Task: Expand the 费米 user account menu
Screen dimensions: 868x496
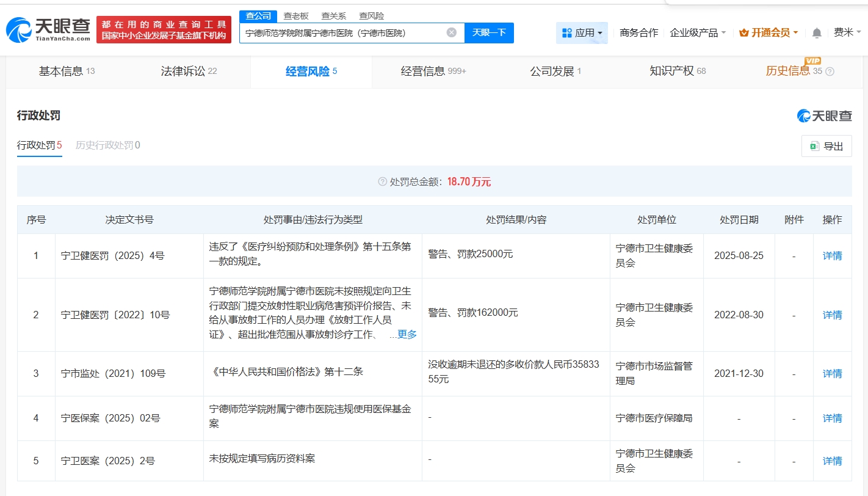Action: tap(847, 33)
